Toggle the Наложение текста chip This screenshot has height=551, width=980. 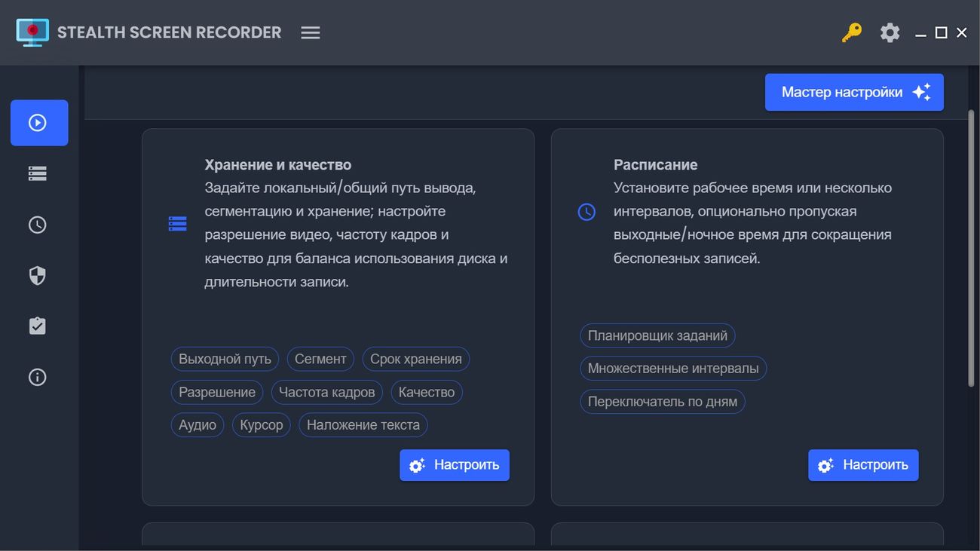coord(363,424)
